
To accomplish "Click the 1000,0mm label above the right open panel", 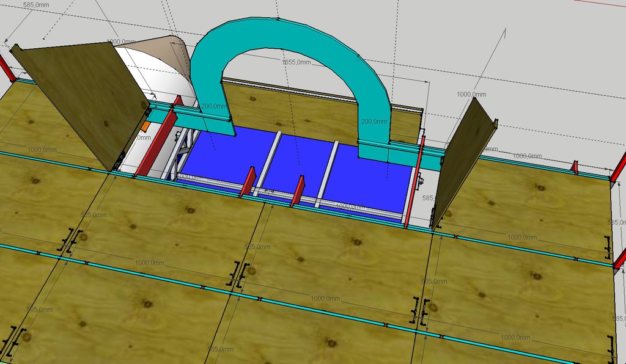I will pyautogui.click(x=471, y=94).
